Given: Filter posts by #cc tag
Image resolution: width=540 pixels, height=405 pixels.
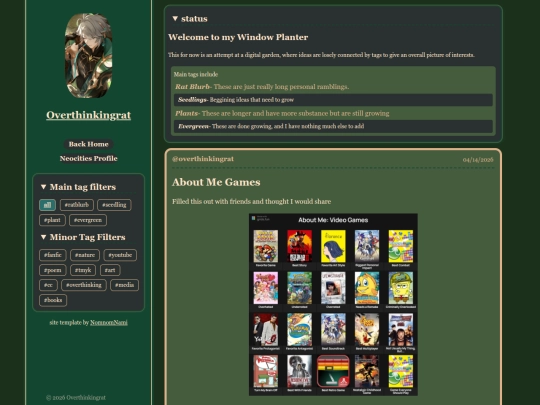Looking at the screenshot, I should click(x=48, y=285).
